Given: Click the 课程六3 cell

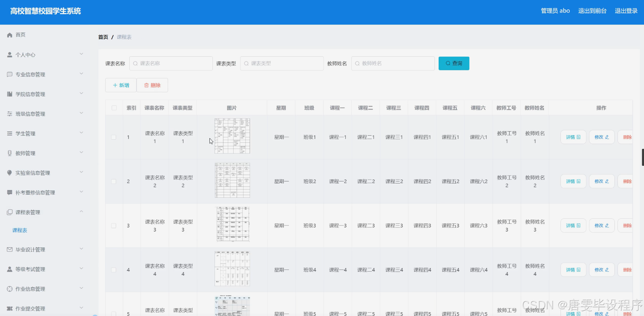Looking at the screenshot, I should click(x=479, y=226).
